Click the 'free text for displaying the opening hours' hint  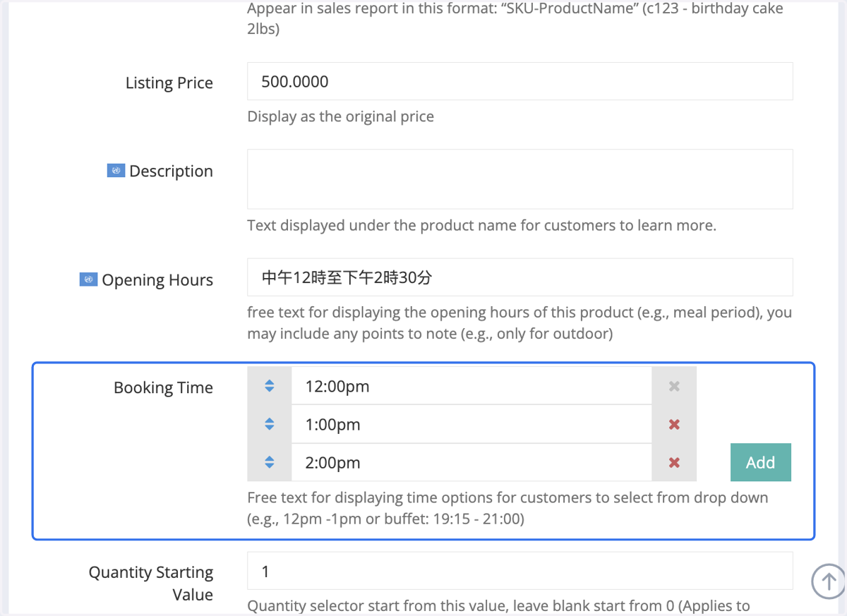519,322
